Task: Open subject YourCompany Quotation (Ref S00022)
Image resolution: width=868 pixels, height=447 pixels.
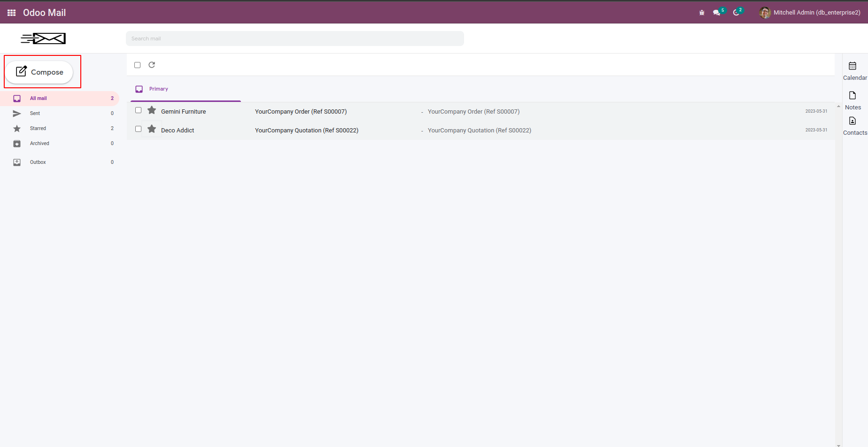Action: click(x=307, y=131)
